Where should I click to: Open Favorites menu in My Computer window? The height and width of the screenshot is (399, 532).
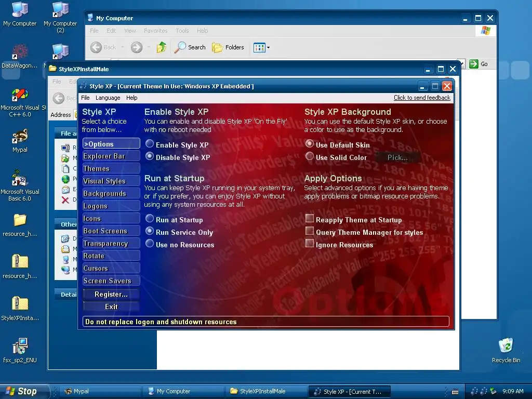(155, 31)
